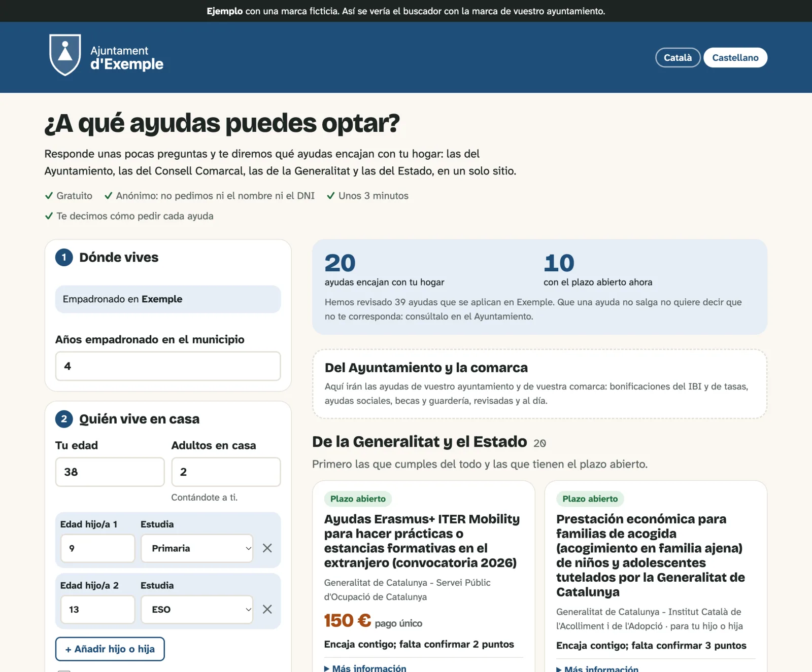Click the Ayudas Erasmus+ ITER Mobility card title
The image size is (812, 672).
[x=422, y=541]
